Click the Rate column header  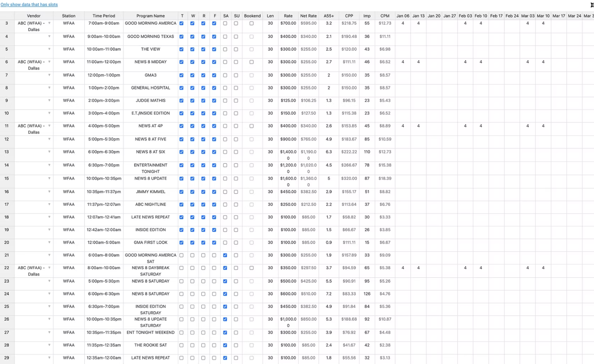point(288,16)
